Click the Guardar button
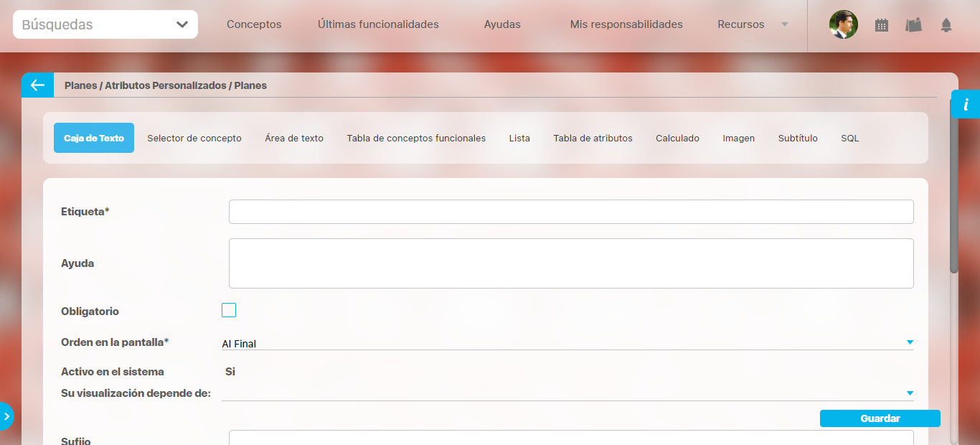Screen dimensions: 980x445 click(x=880, y=418)
